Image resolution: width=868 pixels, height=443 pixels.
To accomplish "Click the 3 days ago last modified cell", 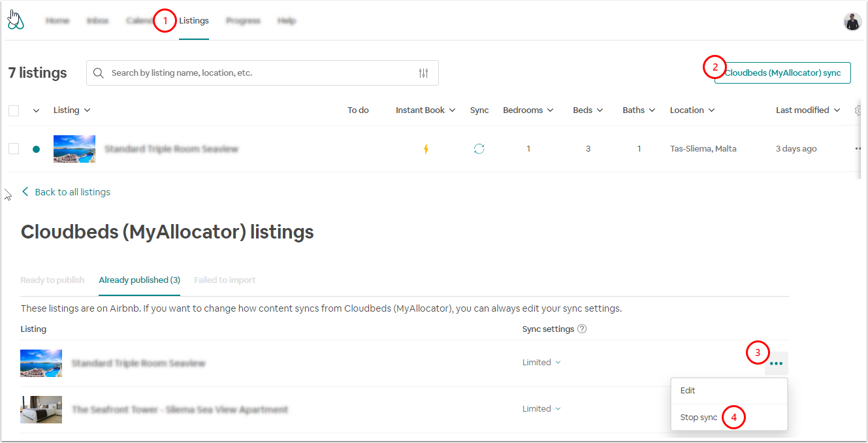I will [796, 149].
